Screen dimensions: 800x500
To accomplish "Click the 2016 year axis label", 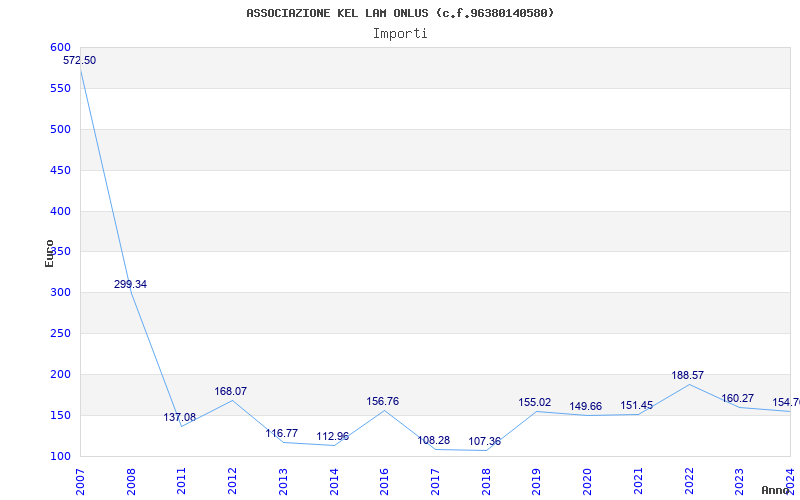I will tap(384, 480).
